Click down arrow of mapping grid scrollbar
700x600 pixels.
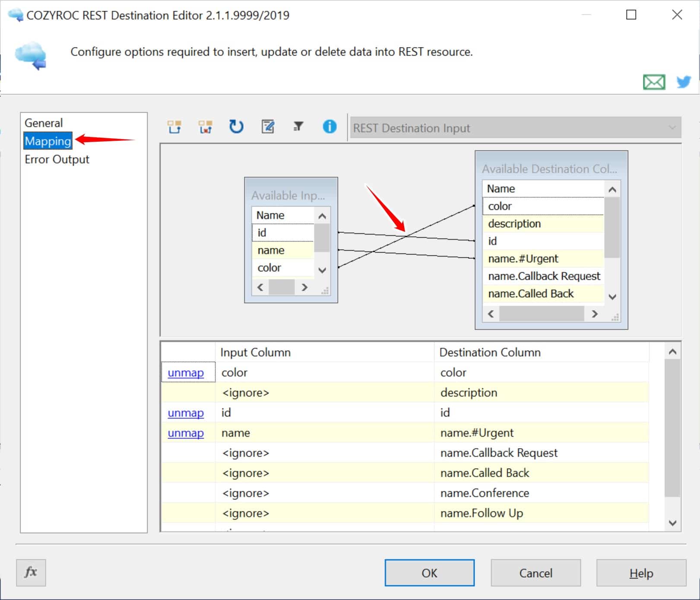point(672,523)
